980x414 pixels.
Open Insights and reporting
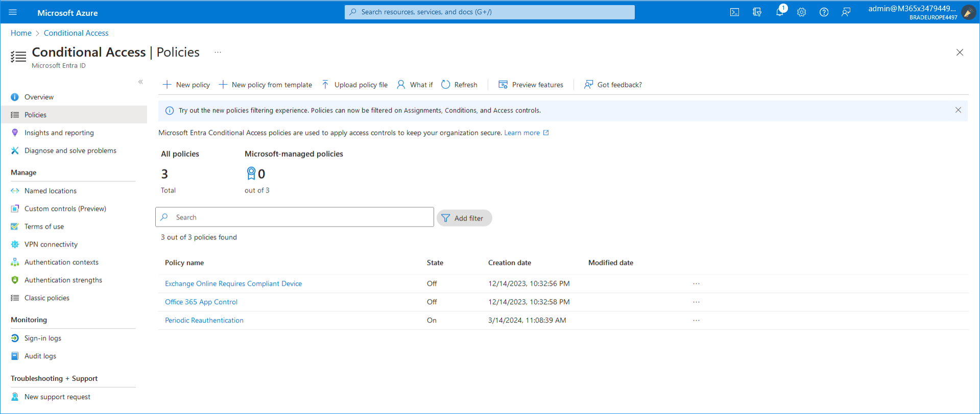[x=59, y=133]
